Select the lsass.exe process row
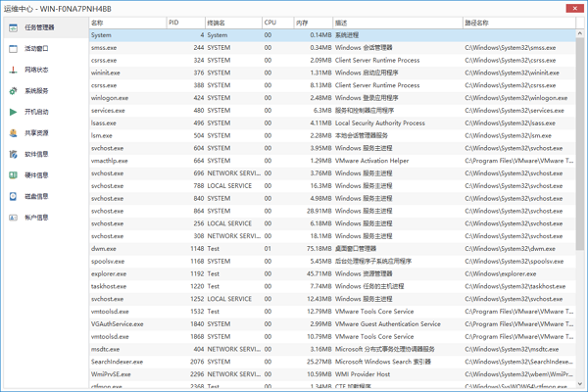 point(332,123)
